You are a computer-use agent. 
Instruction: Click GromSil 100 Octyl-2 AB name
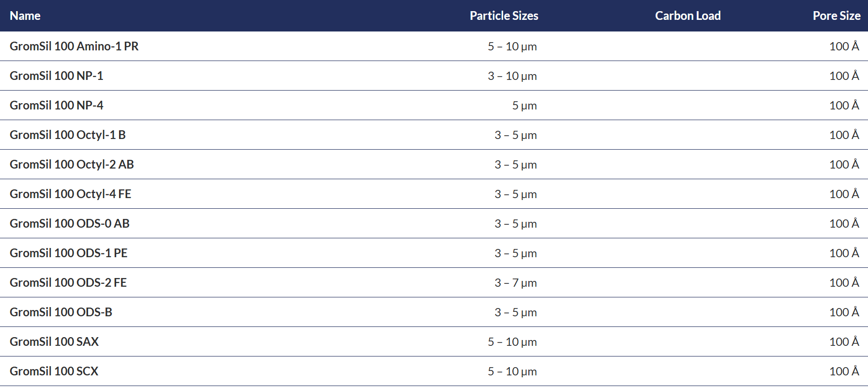[x=72, y=164]
